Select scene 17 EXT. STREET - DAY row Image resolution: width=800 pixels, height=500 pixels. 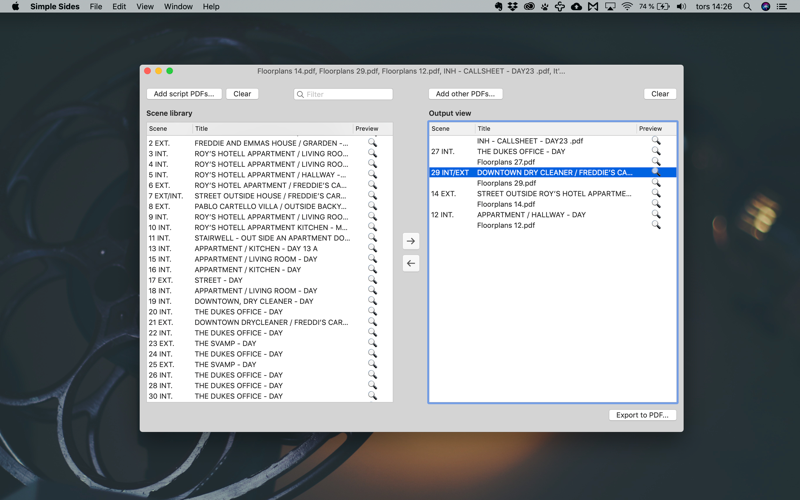coord(269,280)
